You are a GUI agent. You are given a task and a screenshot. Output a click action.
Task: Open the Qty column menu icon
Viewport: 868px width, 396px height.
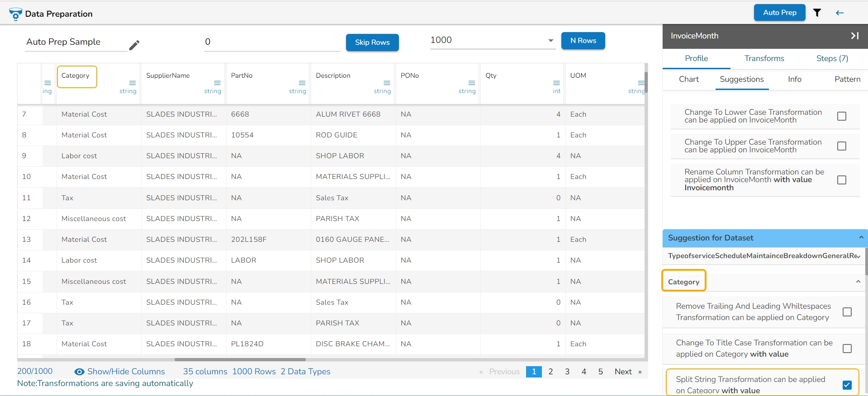click(556, 83)
